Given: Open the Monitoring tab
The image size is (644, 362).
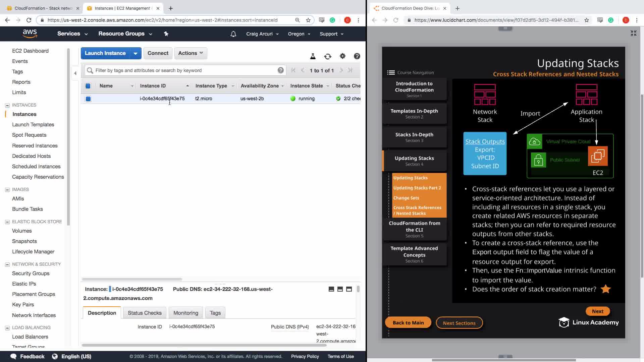Looking at the screenshot, I should click(x=185, y=313).
